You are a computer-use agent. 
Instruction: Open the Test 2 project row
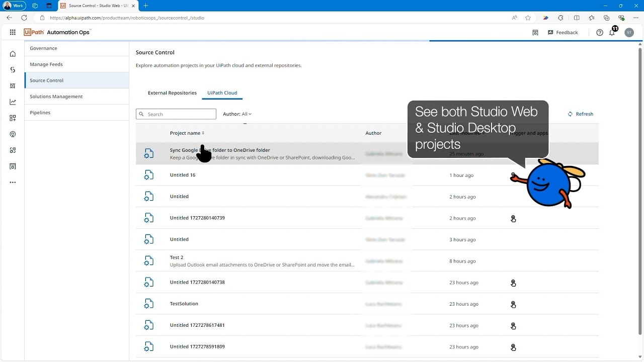click(x=262, y=261)
